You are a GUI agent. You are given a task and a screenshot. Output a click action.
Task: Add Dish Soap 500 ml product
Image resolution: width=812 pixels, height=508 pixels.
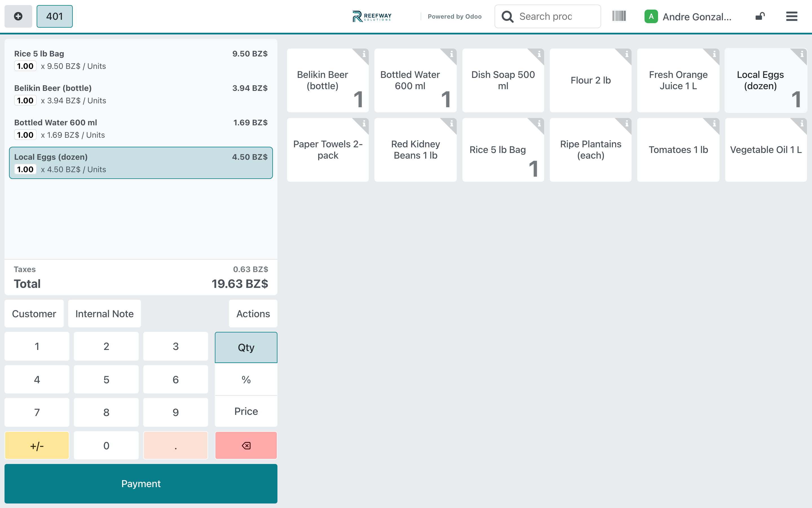[x=503, y=80]
